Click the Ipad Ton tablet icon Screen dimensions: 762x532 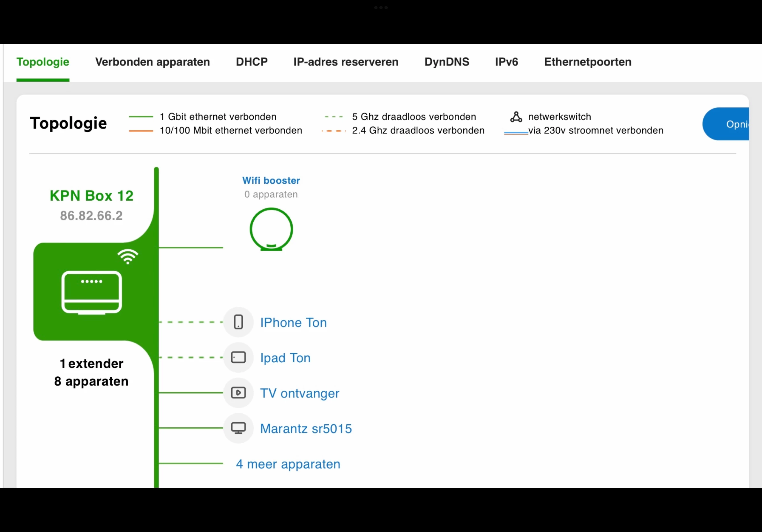coord(238,358)
